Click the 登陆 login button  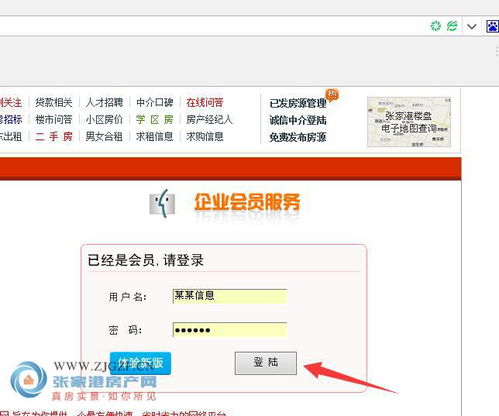tap(266, 363)
